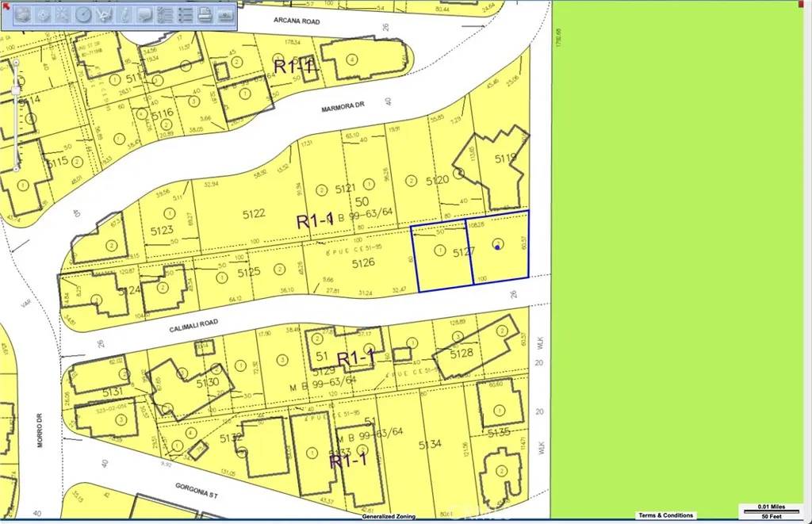Click the 0.01 Miles scale label
The image size is (812, 524).
[772, 507]
